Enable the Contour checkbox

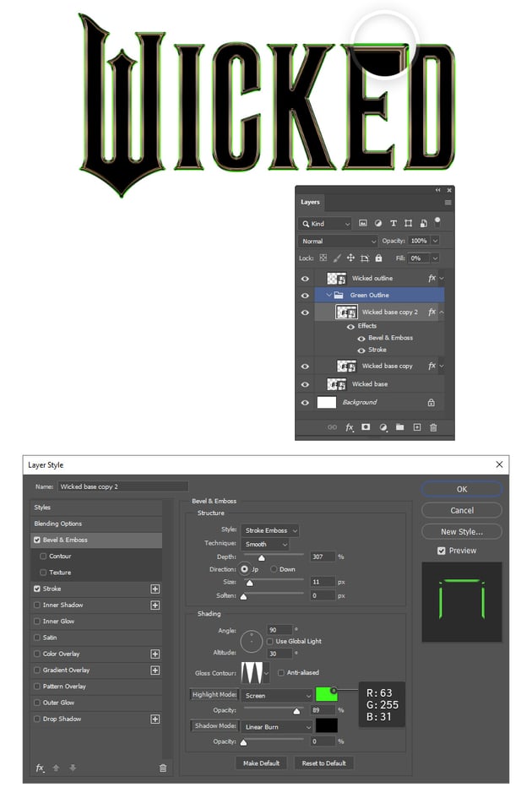coord(43,556)
